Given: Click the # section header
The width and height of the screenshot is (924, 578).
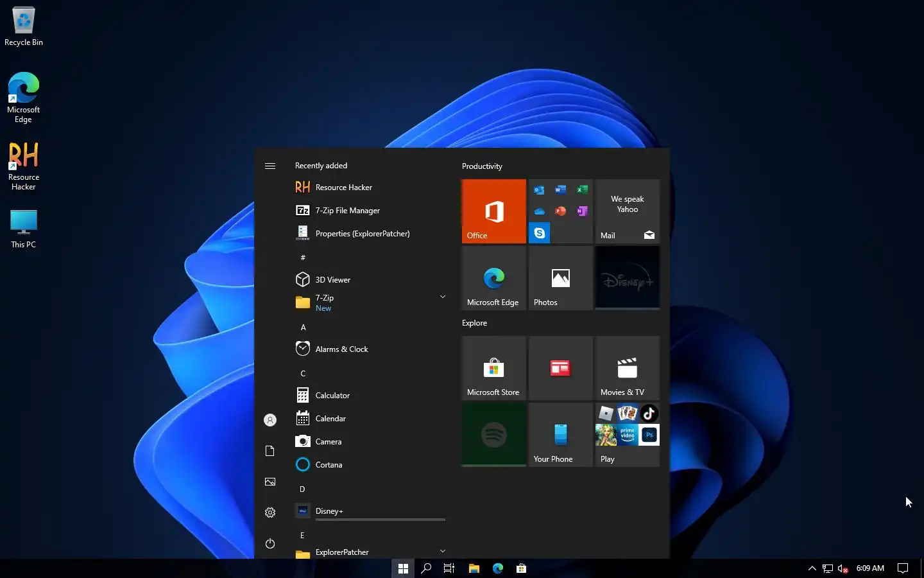Looking at the screenshot, I should (303, 258).
